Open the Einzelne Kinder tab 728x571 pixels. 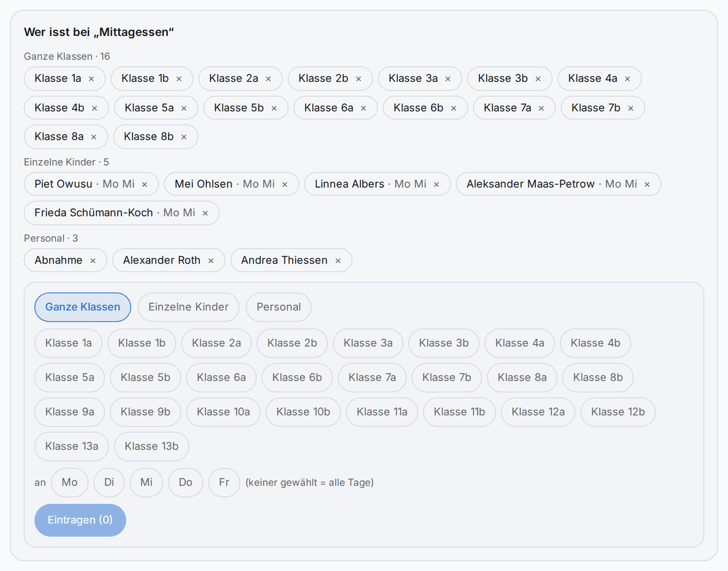pos(188,307)
